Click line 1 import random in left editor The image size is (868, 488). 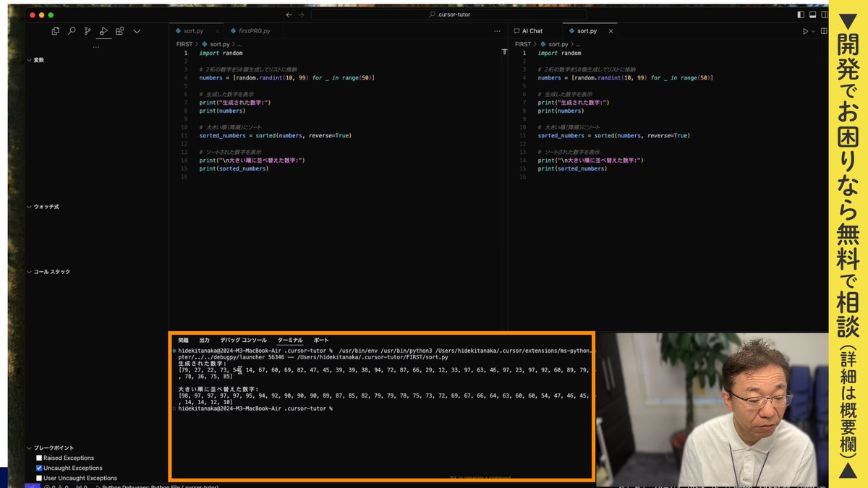[221, 53]
